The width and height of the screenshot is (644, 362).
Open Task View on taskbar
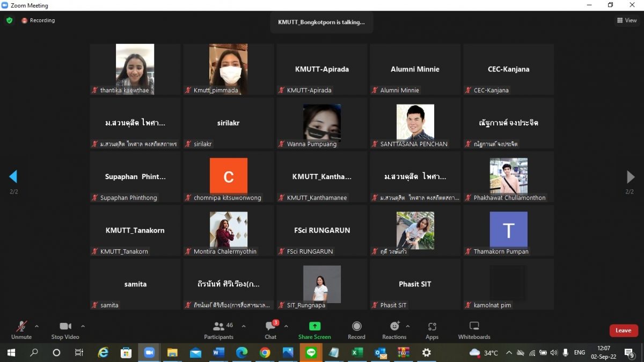[x=79, y=353]
